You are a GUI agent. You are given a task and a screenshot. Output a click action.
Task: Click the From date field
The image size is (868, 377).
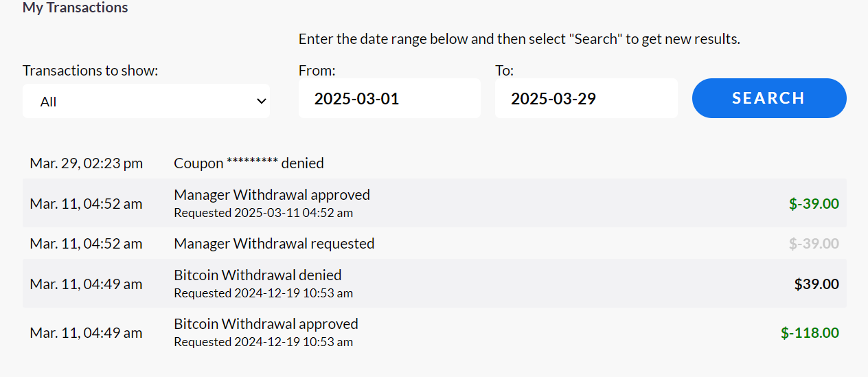coord(389,98)
